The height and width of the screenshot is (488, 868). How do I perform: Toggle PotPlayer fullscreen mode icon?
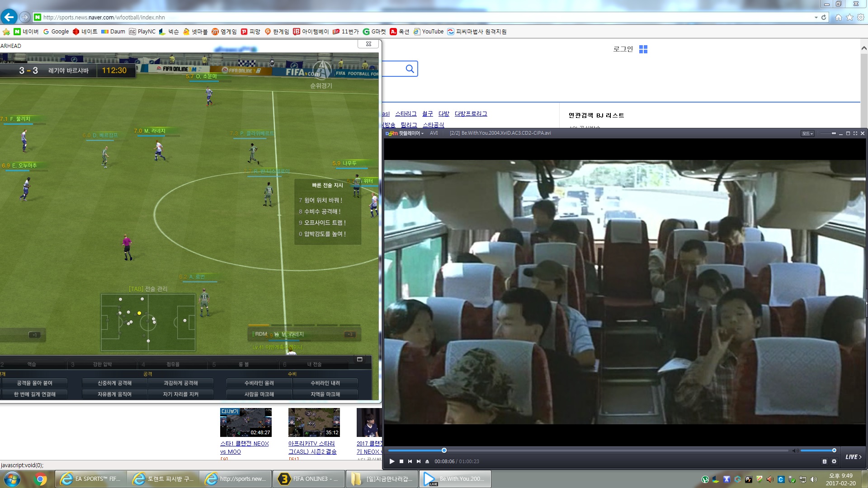(855, 133)
